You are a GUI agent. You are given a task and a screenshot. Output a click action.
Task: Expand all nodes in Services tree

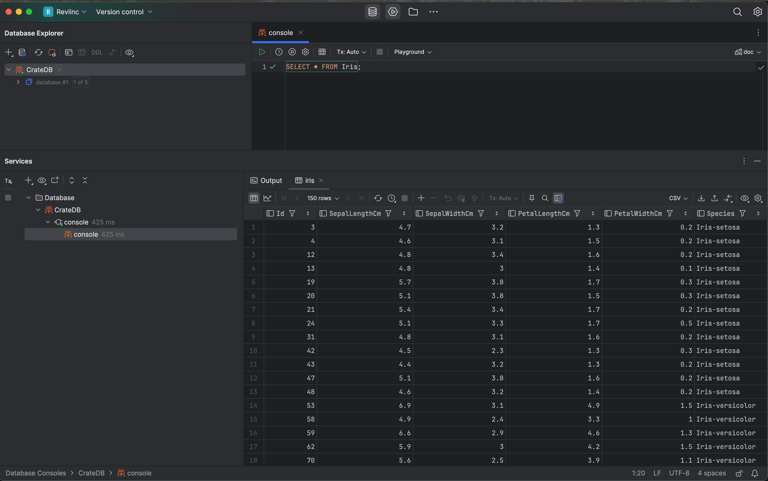pos(72,181)
